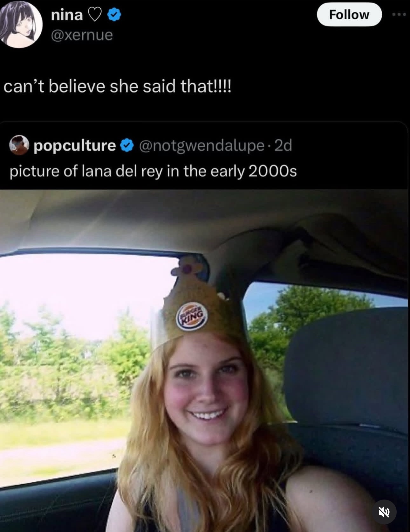
Task: Click the 2d timestamp
Action: 283,145
